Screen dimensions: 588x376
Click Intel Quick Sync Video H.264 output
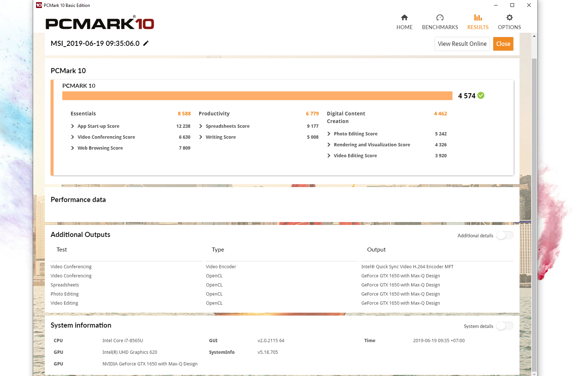407,267
